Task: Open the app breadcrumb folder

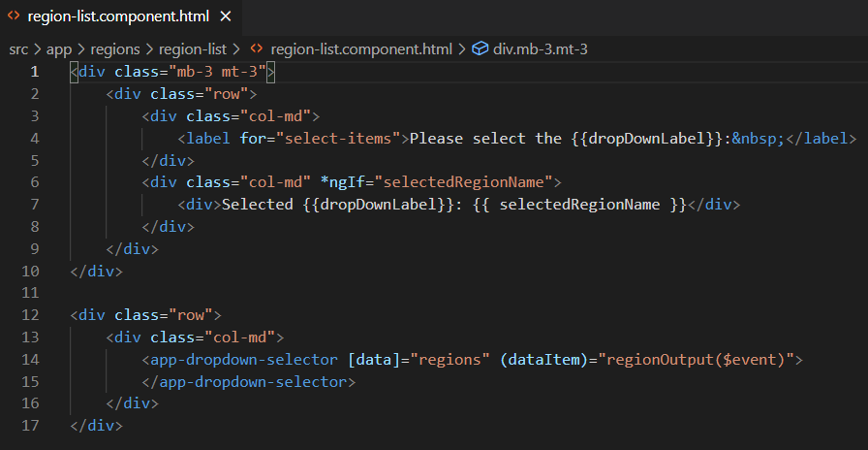Action: point(58,48)
